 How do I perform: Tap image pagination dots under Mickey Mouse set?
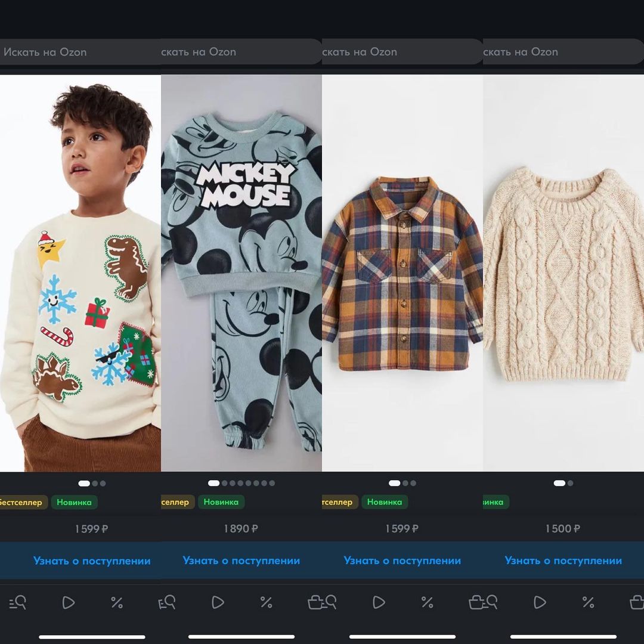pos(241,484)
